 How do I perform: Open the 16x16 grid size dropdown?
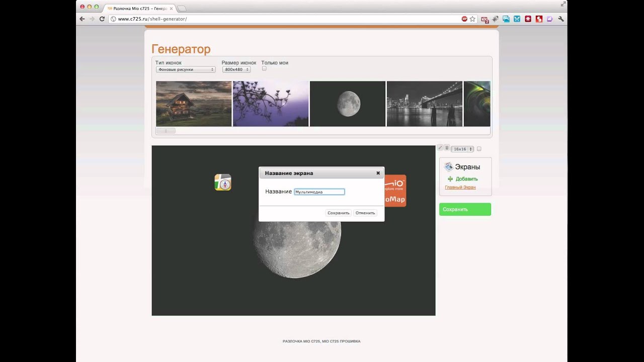click(x=462, y=149)
